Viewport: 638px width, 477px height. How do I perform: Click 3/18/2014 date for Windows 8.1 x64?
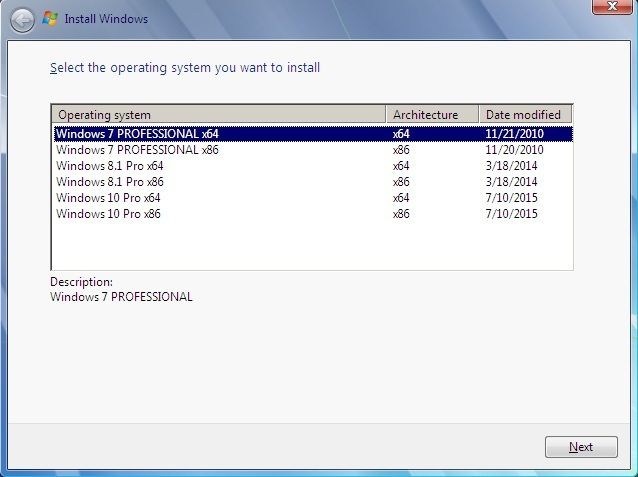tap(511, 166)
